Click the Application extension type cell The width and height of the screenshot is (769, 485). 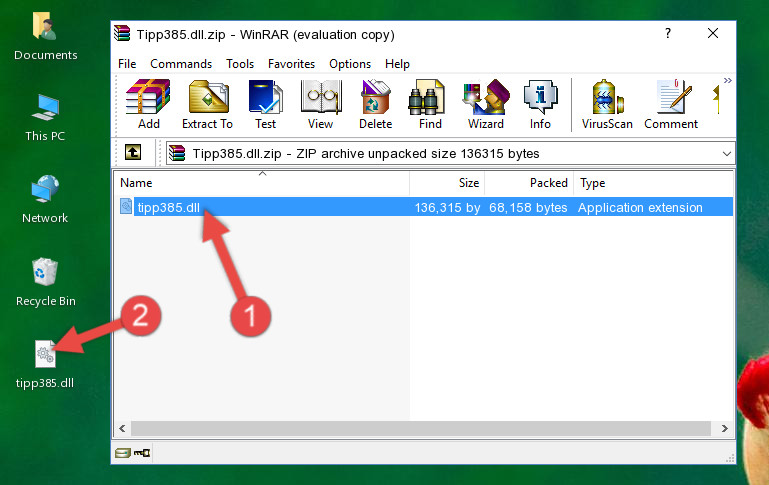click(640, 207)
